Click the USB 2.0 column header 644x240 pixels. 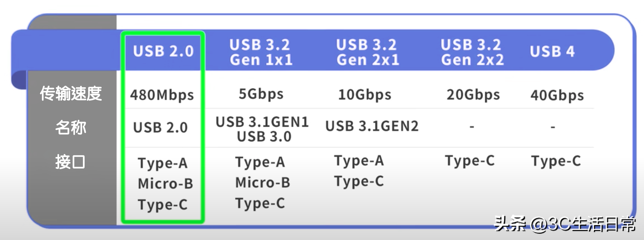[163, 51]
